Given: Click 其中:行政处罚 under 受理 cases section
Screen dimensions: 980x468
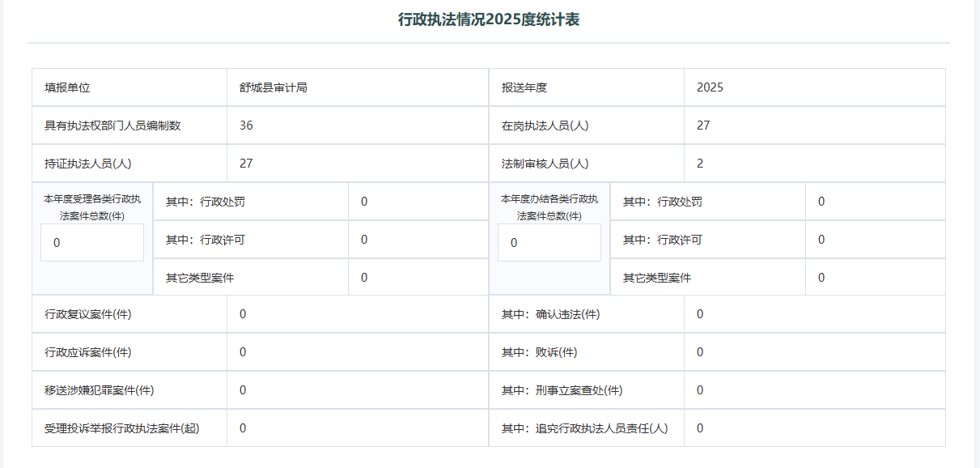Looking at the screenshot, I should click(206, 202).
